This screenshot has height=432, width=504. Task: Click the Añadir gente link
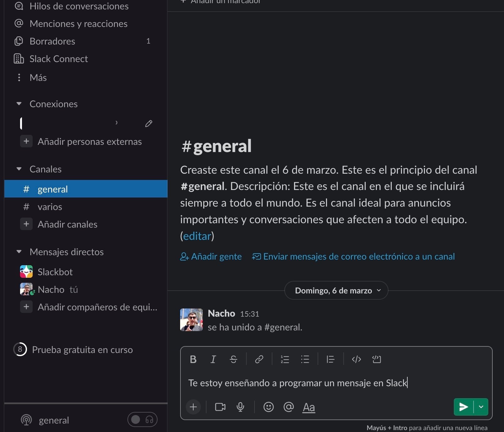coord(211,256)
